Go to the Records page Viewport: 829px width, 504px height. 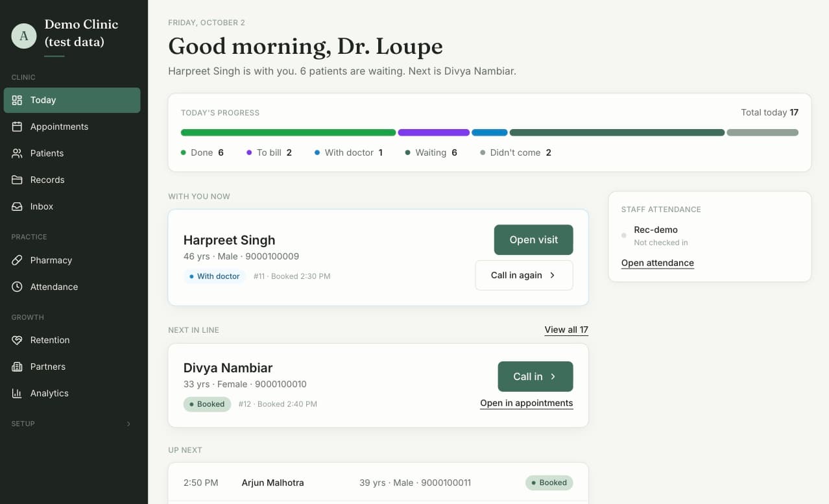(x=72, y=180)
